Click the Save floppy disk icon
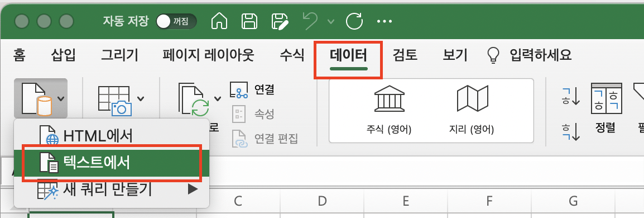Viewport: 644px width, 218px height. (249, 21)
